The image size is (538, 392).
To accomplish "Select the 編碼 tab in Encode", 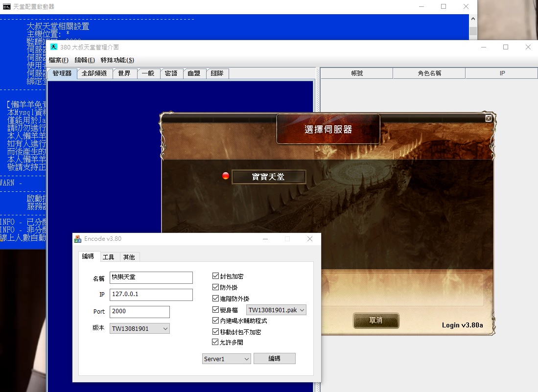I will 88,256.
